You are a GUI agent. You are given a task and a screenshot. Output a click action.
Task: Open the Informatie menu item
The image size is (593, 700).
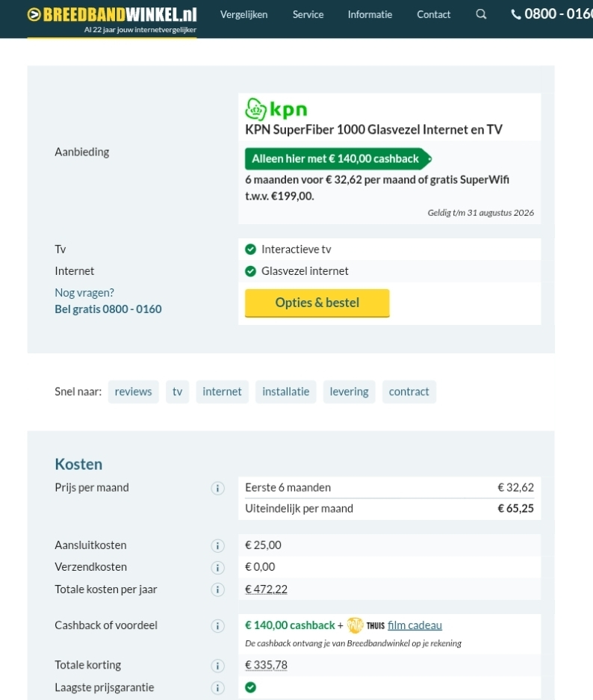[370, 14]
